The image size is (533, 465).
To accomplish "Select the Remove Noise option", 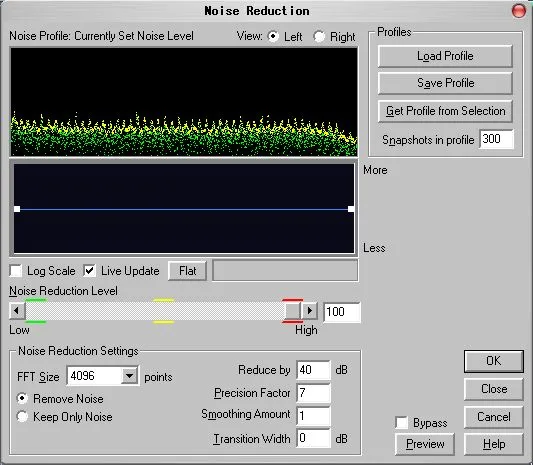I will pos(22,398).
